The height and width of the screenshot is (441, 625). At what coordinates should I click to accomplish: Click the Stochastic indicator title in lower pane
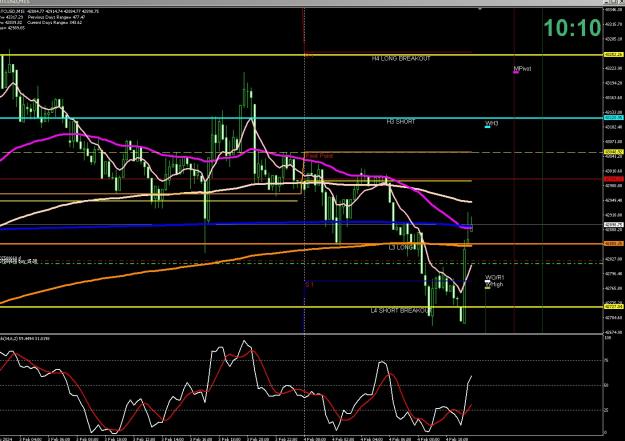pyautogui.click(x=25, y=339)
